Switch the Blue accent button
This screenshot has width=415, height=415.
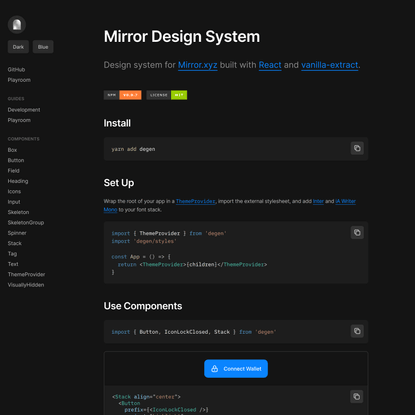[x=43, y=47]
